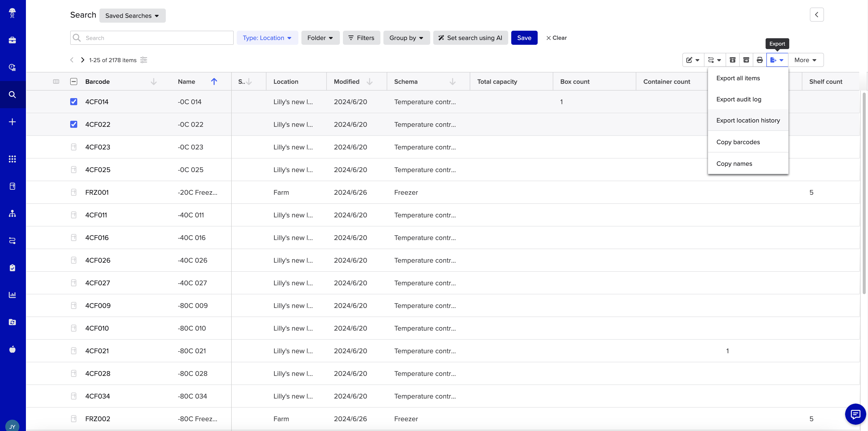The image size is (868, 431).
Task: Open the apps grid icon in sidebar
Action: [13, 159]
